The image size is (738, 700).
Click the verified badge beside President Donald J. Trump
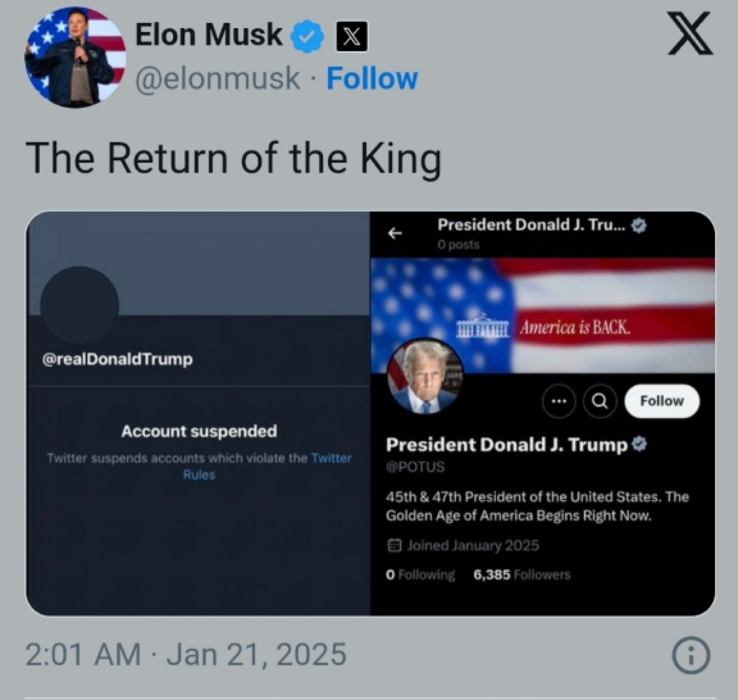(x=639, y=444)
